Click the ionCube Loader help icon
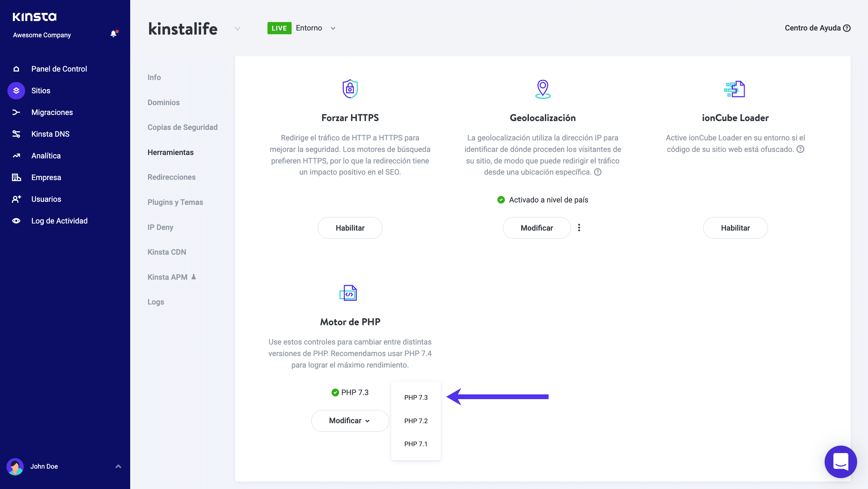 click(x=800, y=149)
